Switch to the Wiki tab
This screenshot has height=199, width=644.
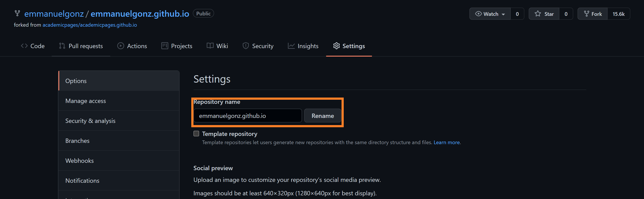point(217,46)
